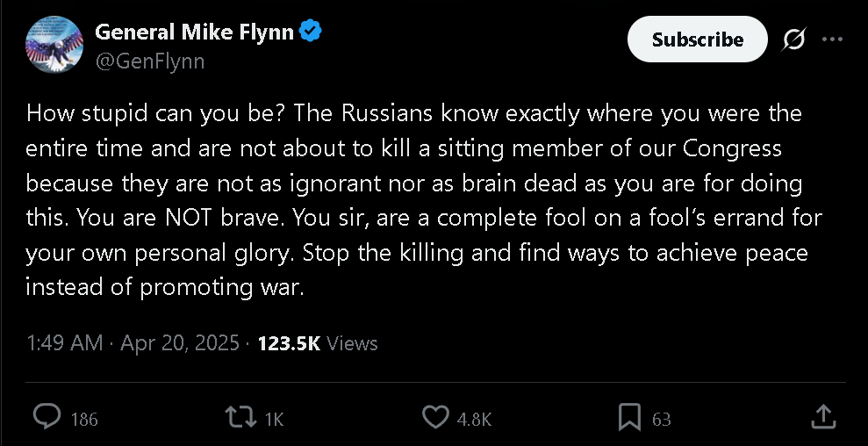Open the General Mike Flynn profile name
This screenshot has width=868, height=446.
(x=195, y=32)
